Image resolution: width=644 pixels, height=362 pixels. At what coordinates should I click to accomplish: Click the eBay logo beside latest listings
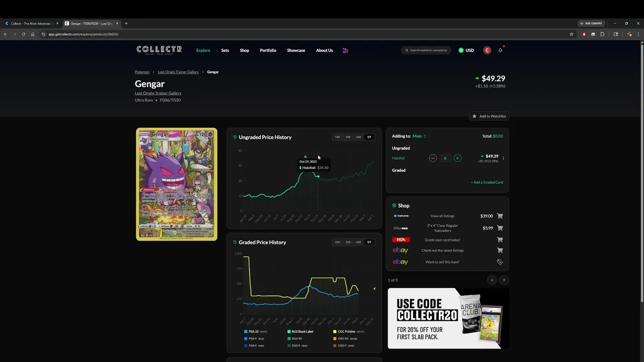tap(400, 250)
